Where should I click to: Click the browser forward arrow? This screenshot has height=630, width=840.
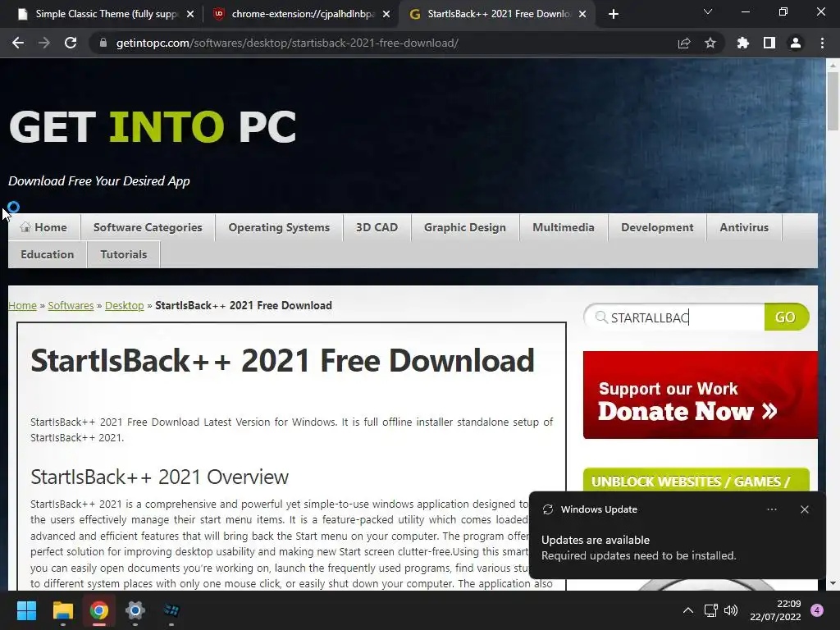point(44,43)
